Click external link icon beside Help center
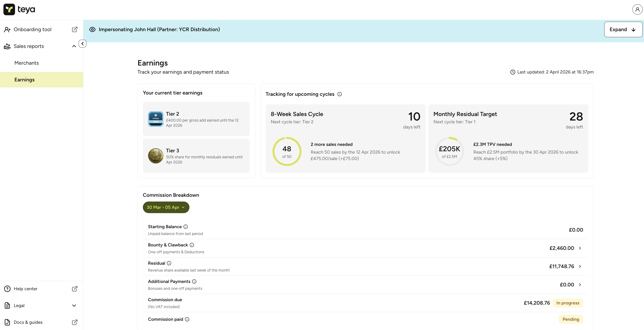644x330 pixels. tap(75, 289)
